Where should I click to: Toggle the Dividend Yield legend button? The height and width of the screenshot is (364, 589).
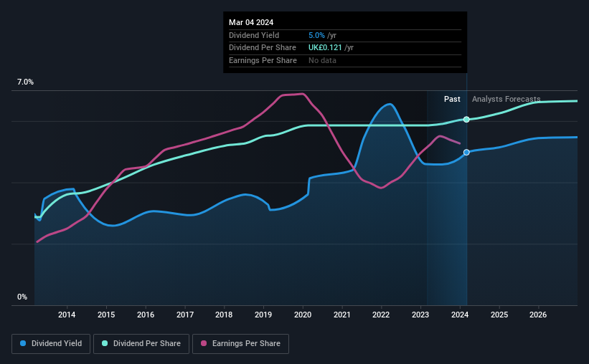51,343
